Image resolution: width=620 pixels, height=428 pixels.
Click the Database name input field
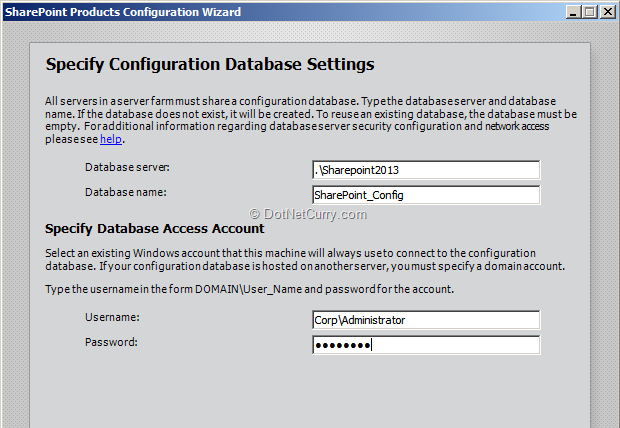click(x=426, y=195)
